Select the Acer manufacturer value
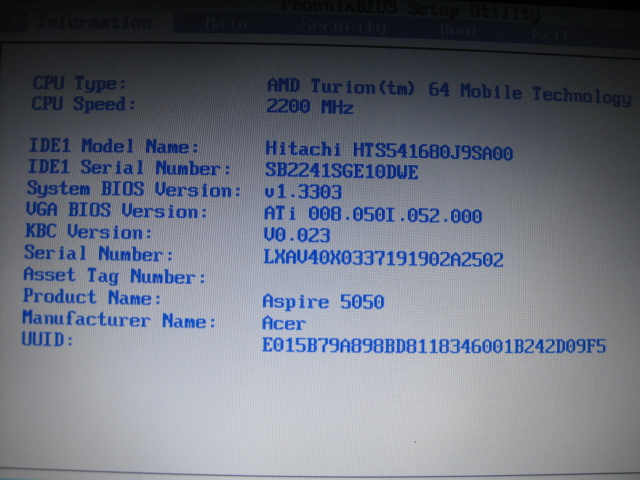The width and height of the screenshot is (640, 480). click(284, 323)
